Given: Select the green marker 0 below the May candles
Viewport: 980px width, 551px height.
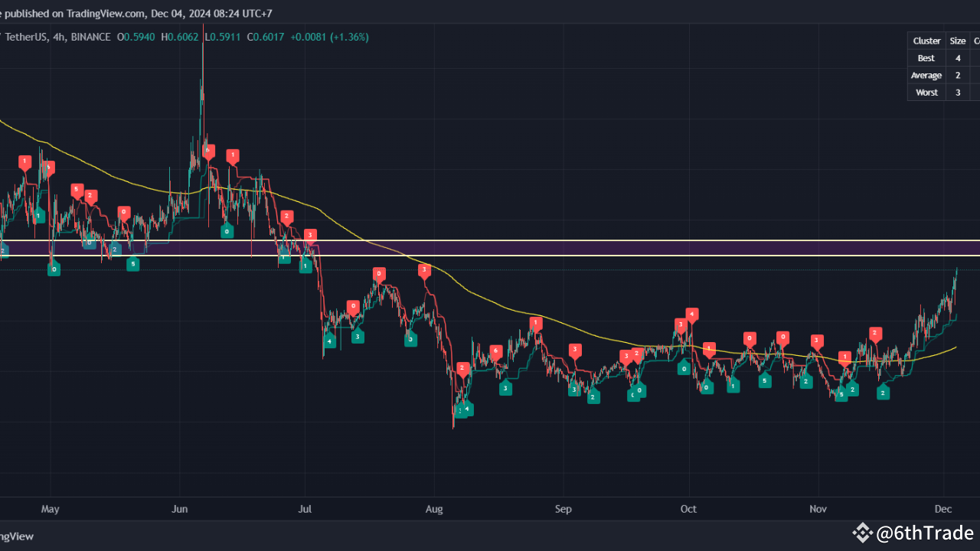Looking at the screenshot, I should pyautogui.click(x=54, y=269).
